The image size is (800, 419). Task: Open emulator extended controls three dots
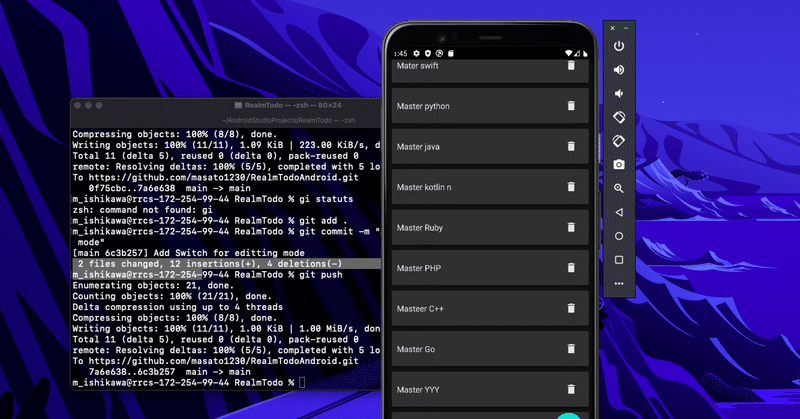[x=619, y=284]
